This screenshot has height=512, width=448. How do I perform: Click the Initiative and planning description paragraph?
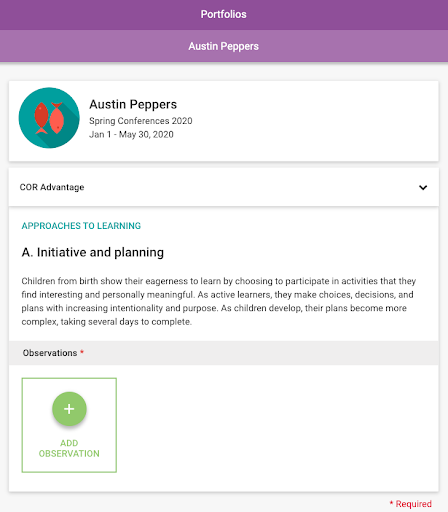(219, 301)
